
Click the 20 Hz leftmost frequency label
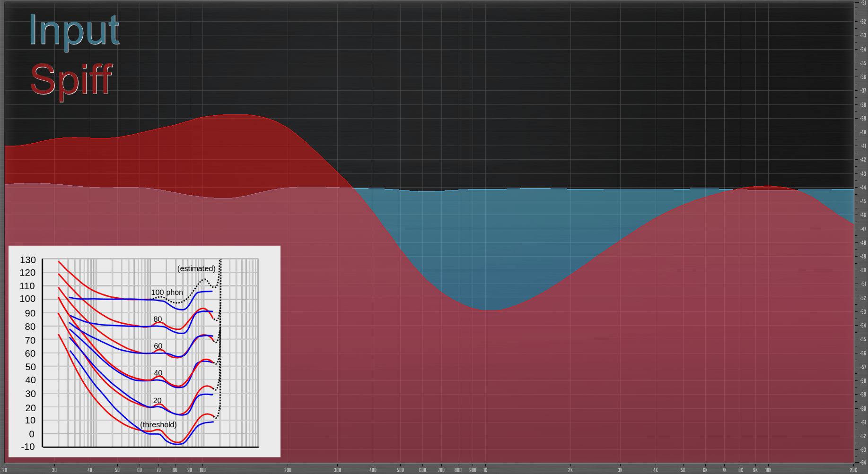click(x=5, y=470)
